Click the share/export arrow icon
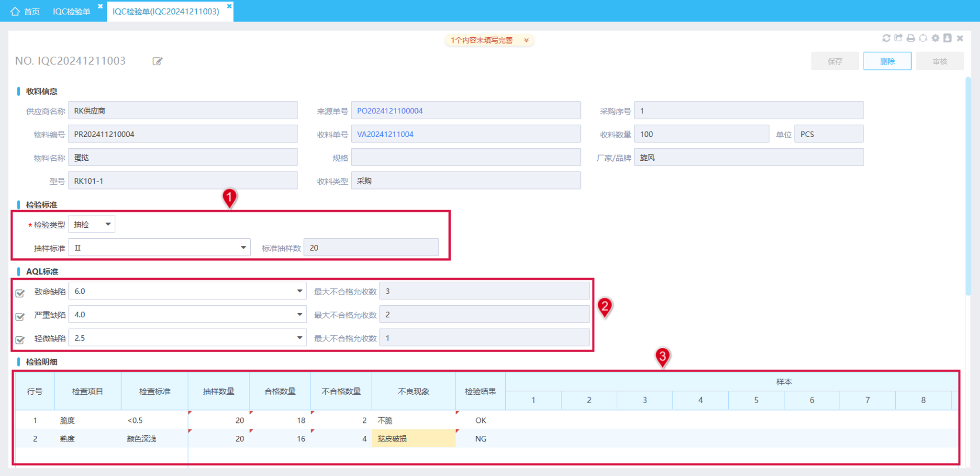980x476 pixels. click(x=898, y=38)
